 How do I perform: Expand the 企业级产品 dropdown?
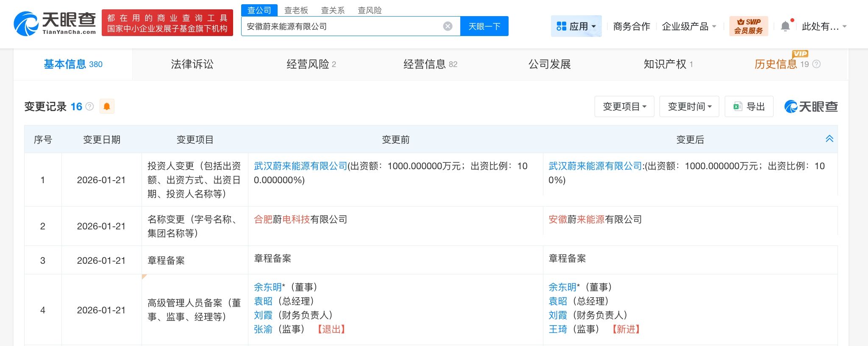tap(689, 26)
